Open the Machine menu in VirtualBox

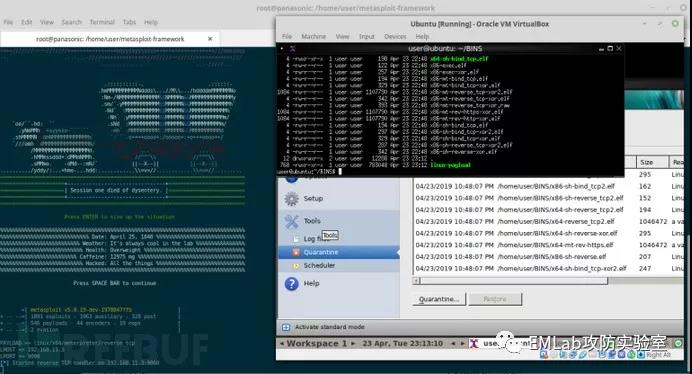point(314,37)
